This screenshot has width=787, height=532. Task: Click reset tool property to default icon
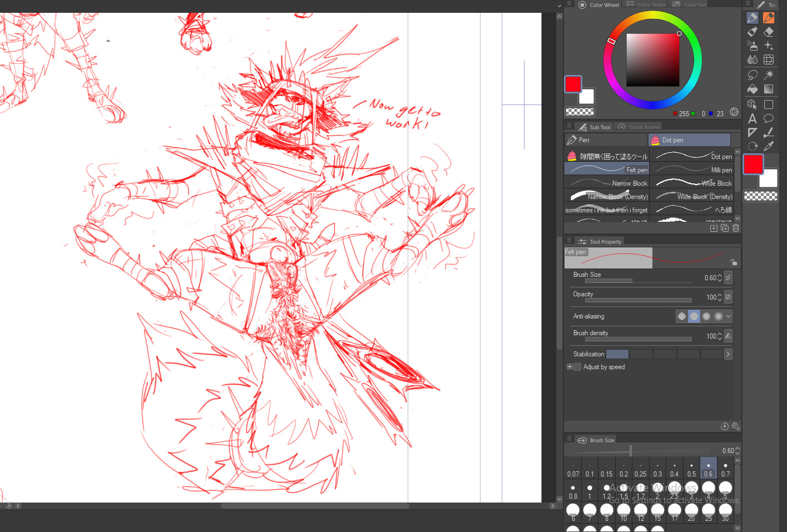(725, 426)
